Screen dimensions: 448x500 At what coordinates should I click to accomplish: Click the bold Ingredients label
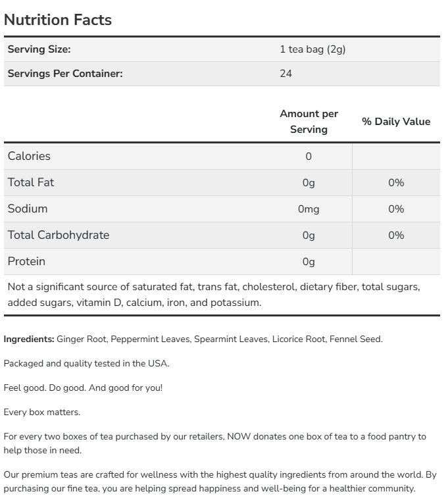point(29,339)
